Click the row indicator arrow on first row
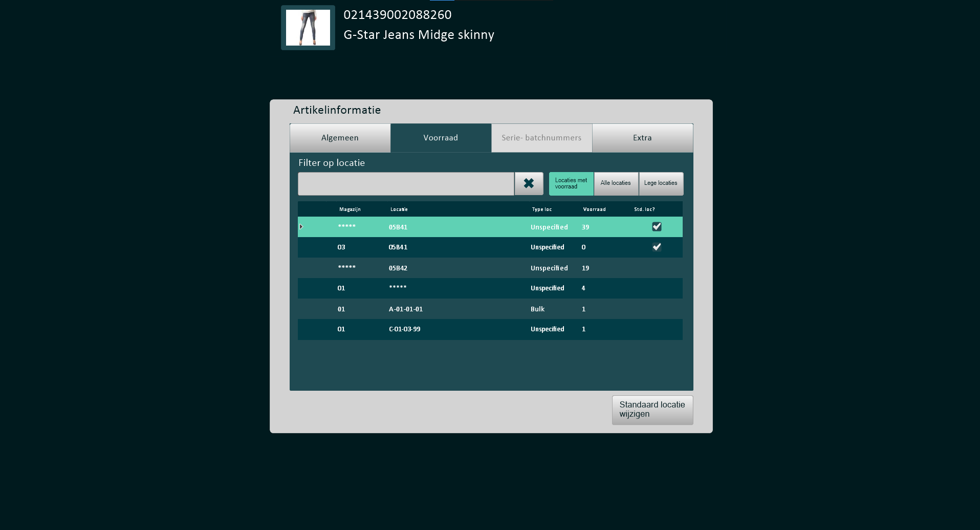Viewport: 980px width, 530px height. (x=301, y=227)
